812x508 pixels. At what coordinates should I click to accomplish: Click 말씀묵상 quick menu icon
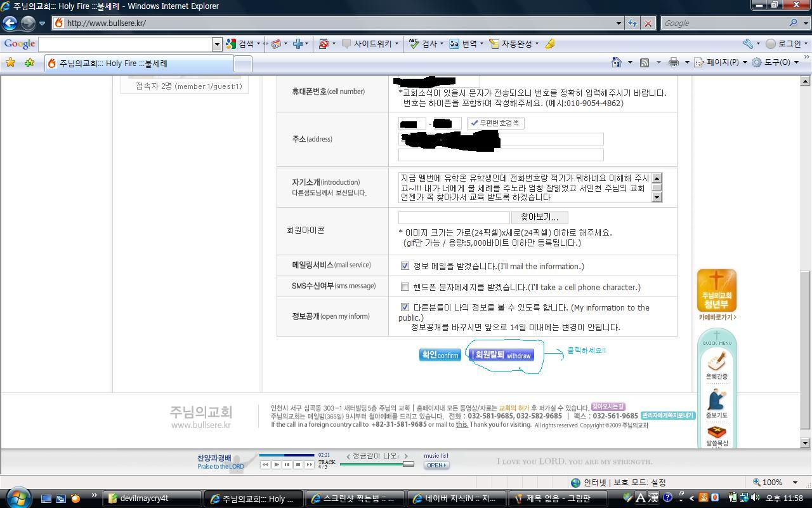pyautogui.click(x=716, y=436)
